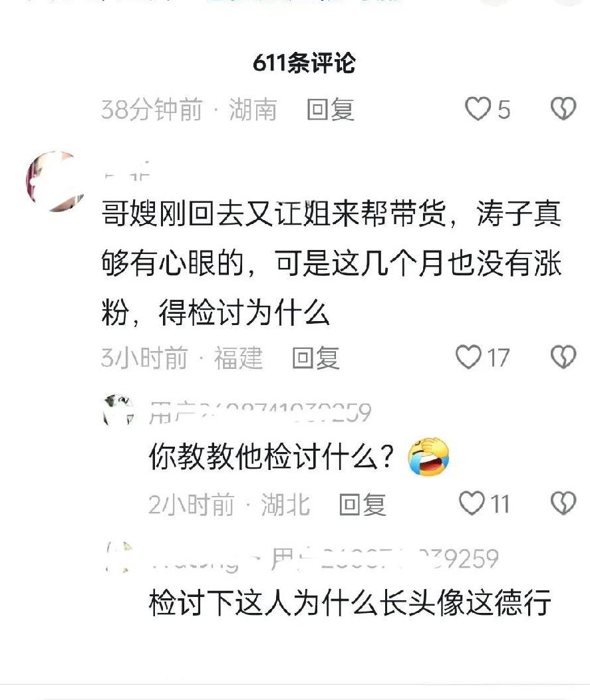Tap the 611条评论 header
Image resolution: width=590 pixels, height=700 pixels.
pyautogui.click(x=304, y=63)
